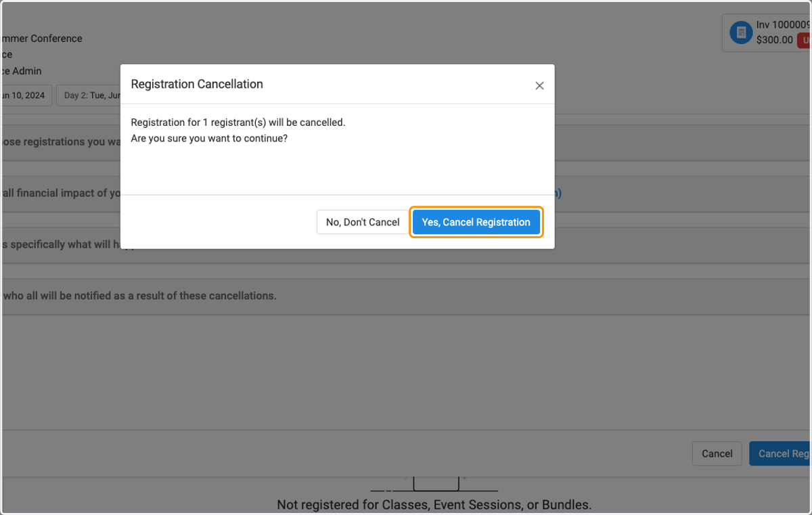Click the red invoice status badge
The height and width of the screenshot is (515, 812).
tap(805, 40)
